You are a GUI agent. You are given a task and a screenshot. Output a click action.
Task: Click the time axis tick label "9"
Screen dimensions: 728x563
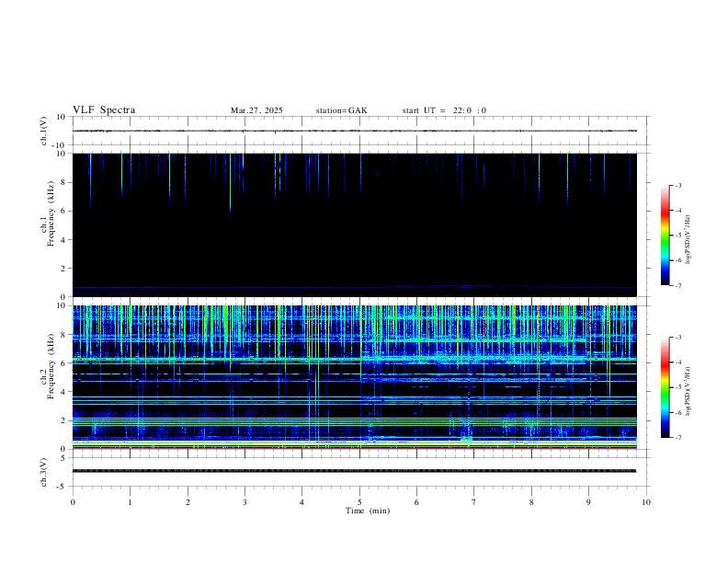point(588,502)
